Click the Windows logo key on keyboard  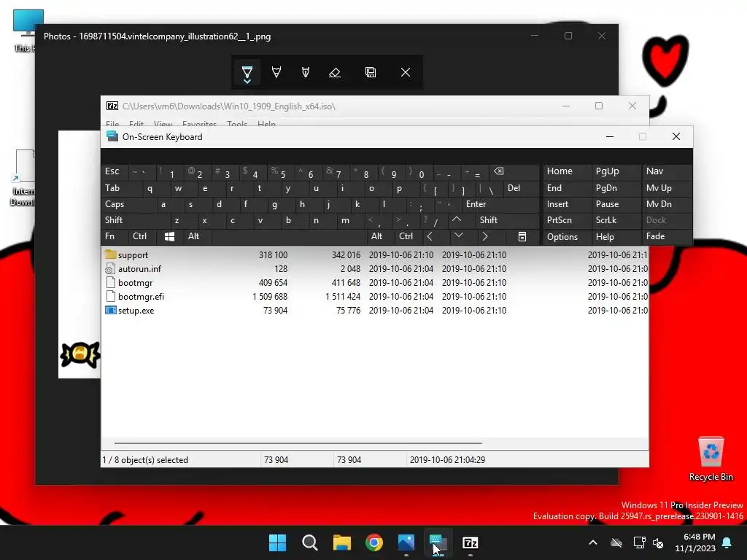click(x=169, y=236)
